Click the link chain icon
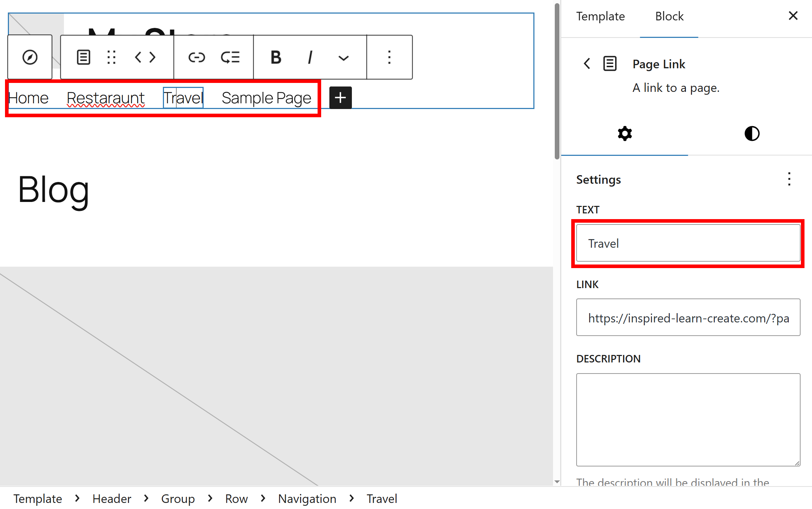Viewport: 812px width, 509px height. (x=196, y=57)
